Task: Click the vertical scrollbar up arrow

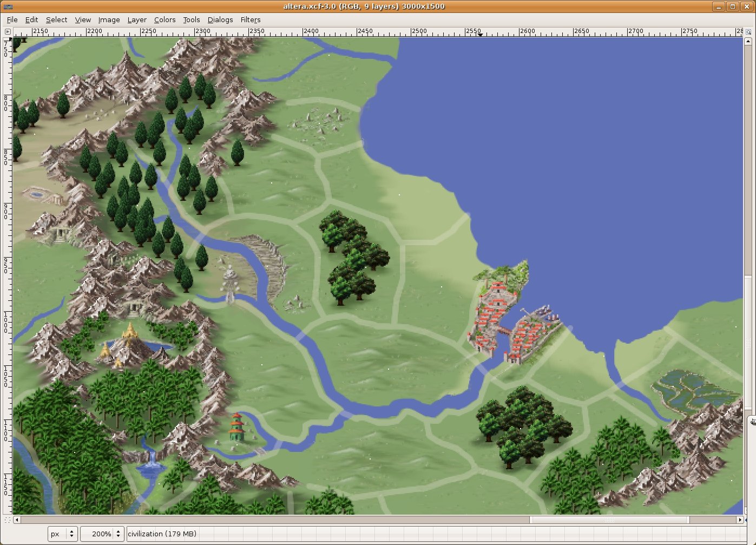Action: pyautogui.click(x=748, y=42)
